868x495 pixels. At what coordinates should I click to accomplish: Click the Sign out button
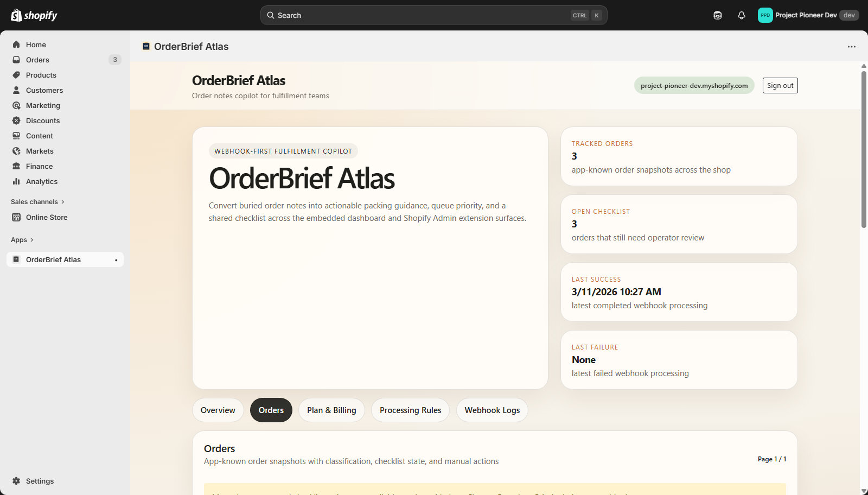click(780, 86)
